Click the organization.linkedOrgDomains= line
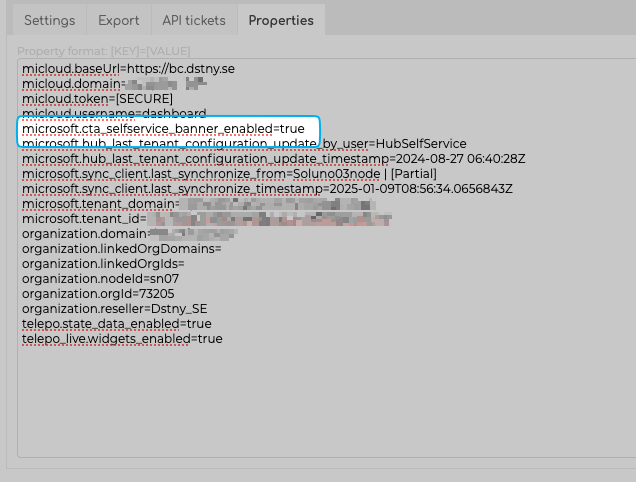The image size is (636, 482). point(122,249)
